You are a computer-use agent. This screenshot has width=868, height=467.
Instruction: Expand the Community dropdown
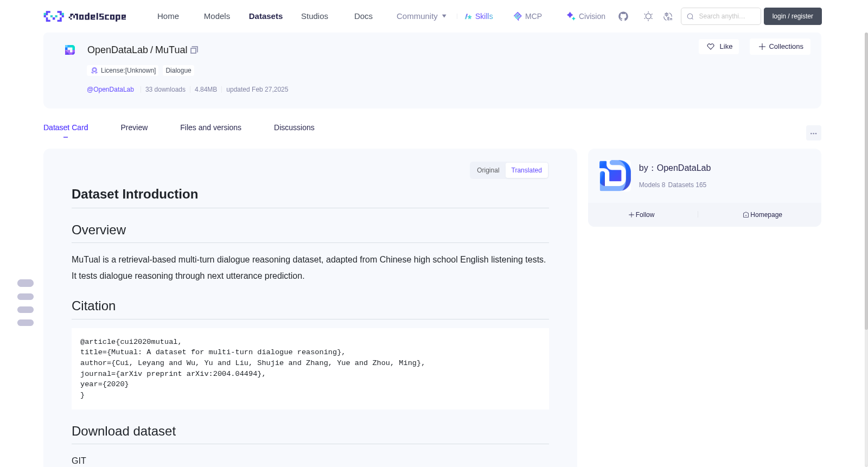tap(422, 16)
